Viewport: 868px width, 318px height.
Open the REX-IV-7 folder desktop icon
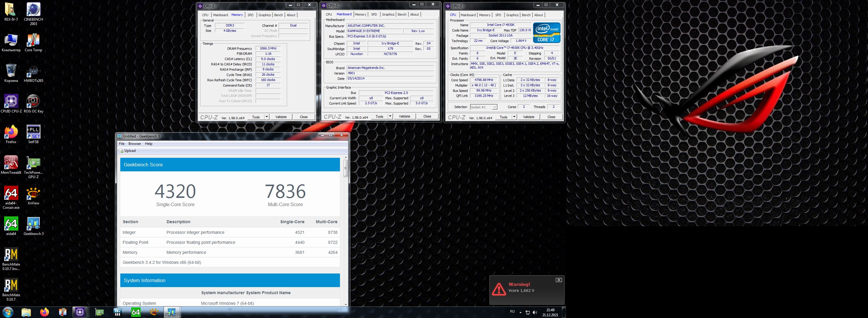(x=11, y=12)
